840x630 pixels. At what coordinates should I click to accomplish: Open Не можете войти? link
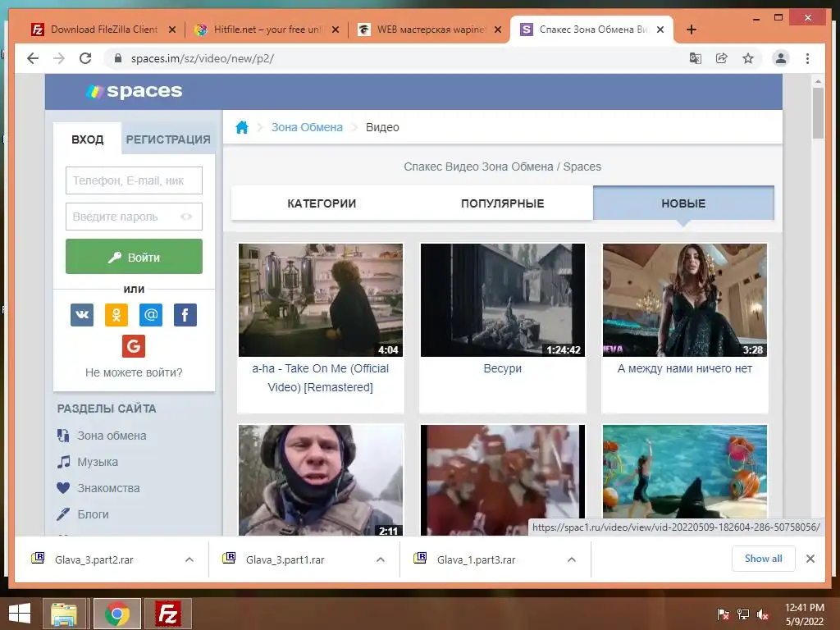click(x=134, y=372)
